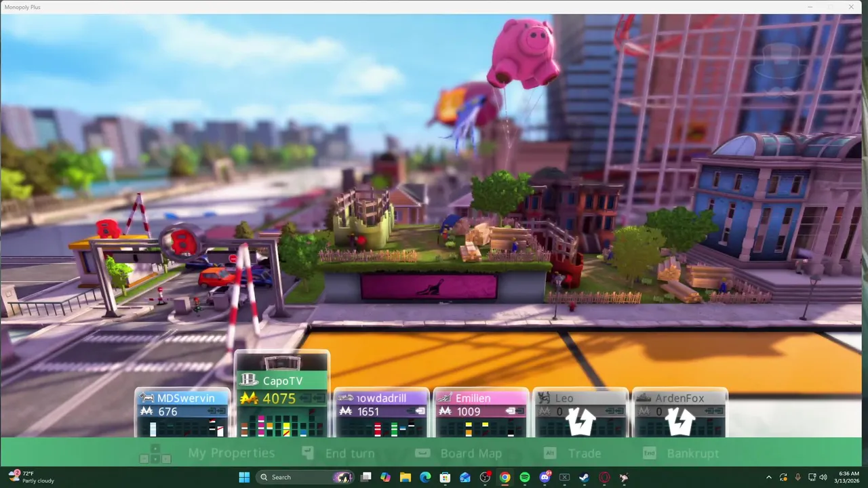868x488 pixels.
Task: Click the End turn key icon
Action: coord(307,452)
